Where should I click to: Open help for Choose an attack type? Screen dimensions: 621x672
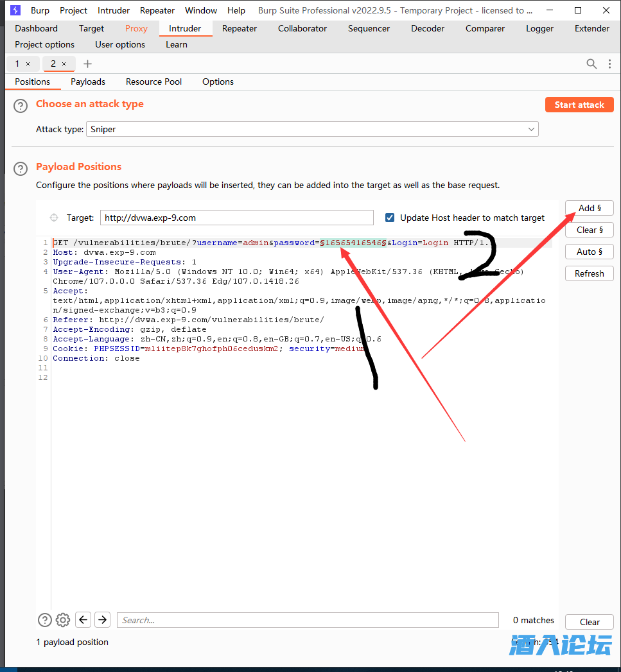point(20,105)
